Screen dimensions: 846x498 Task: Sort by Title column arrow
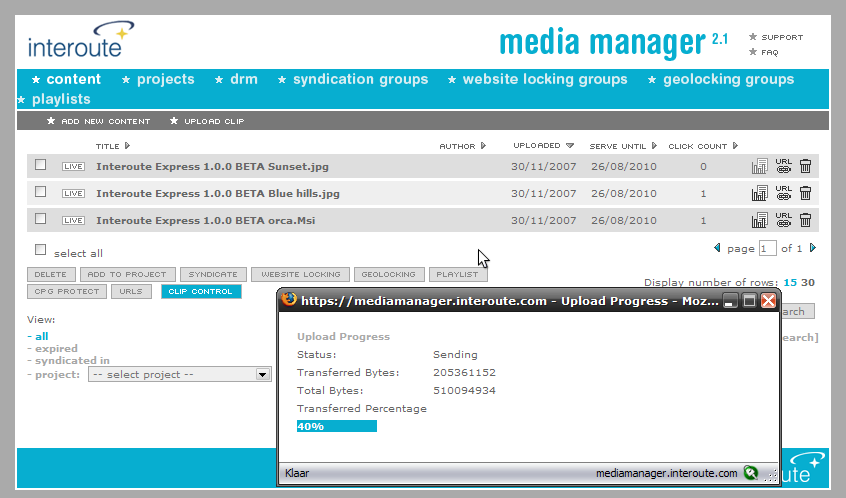[x=127, y=146]
